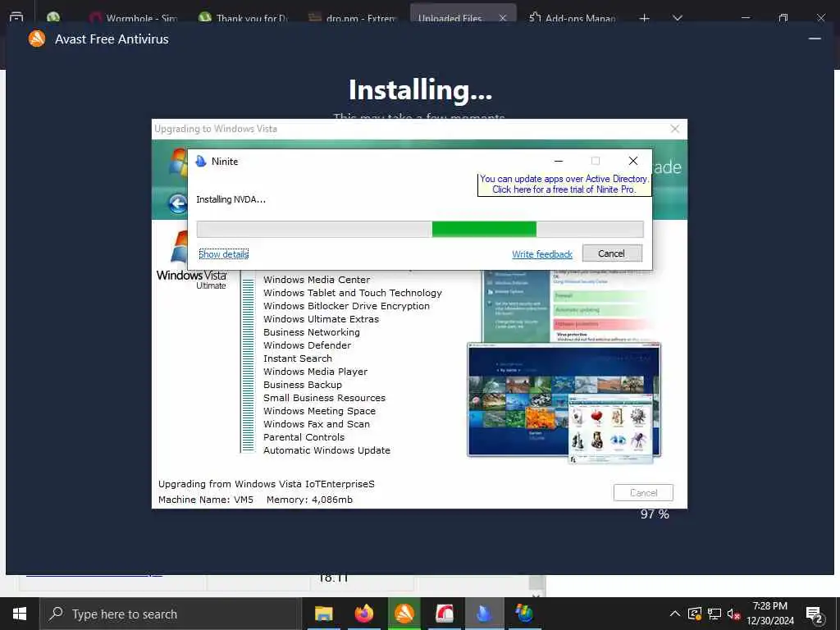Viewport: 840px width, 630px height.
Task: Click the sync/update tray icon
Action: 694,614
